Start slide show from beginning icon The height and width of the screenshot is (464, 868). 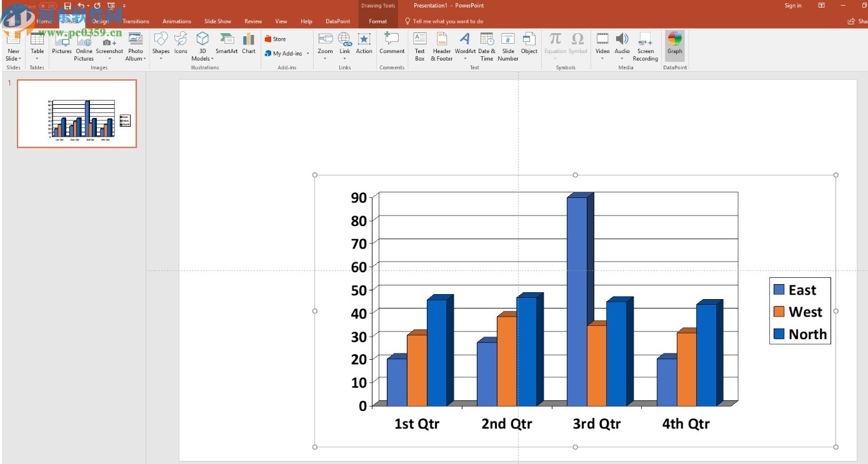click(111, 6)
